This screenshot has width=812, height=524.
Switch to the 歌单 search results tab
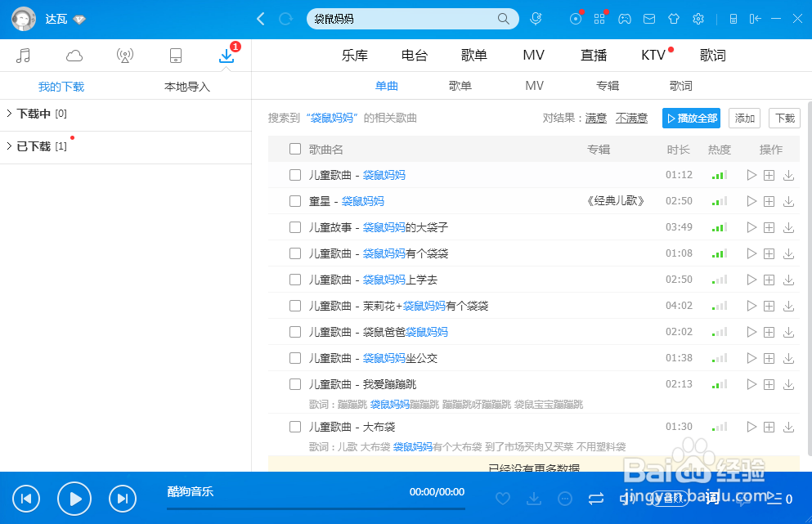click(460, 85)
